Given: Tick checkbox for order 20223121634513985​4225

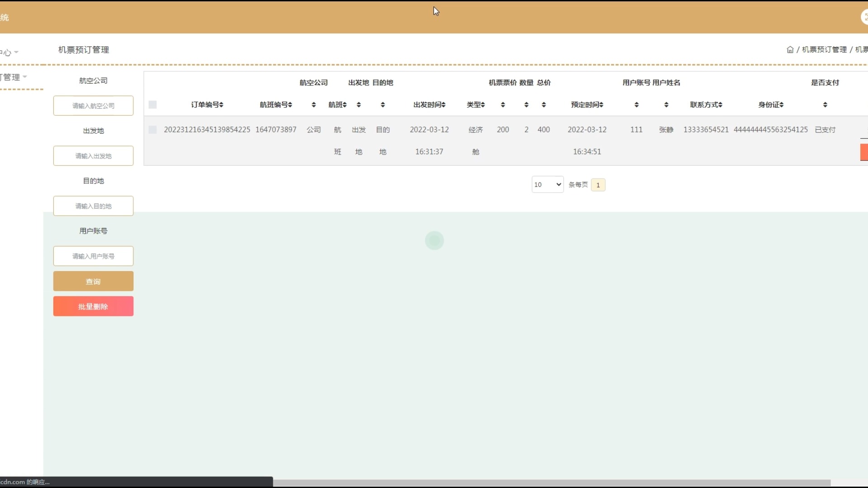Looking at the screenshot, I should click(152, 130).
